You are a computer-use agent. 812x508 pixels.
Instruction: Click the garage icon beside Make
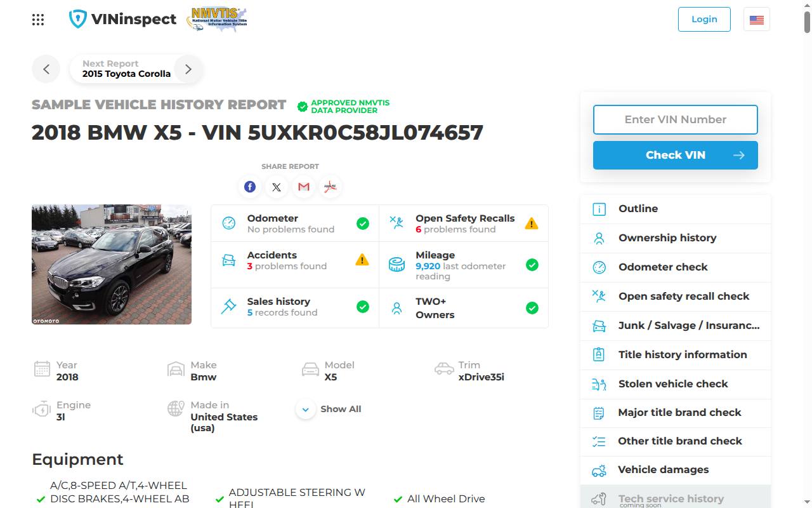(x=176, y=370)
